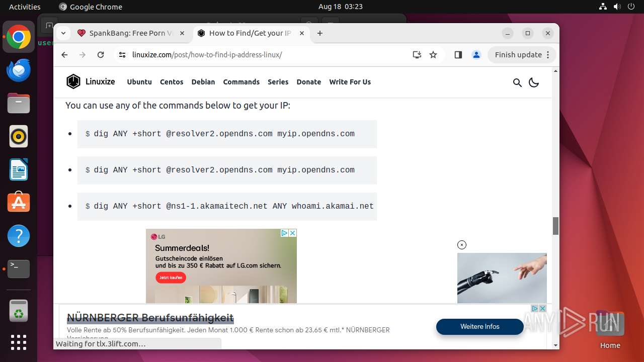This screenshot has height=362, width=644.
Task: Click the address bar URL field
Action: pos(269,55)
